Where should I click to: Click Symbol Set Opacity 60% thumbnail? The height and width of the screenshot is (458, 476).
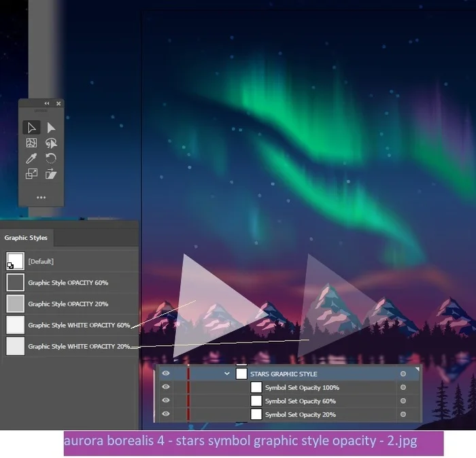[x=256, y=401]
